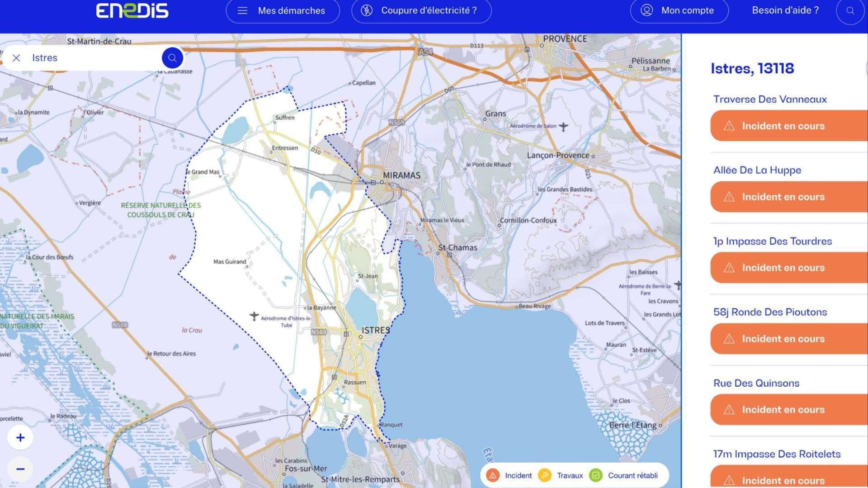Open Mon compte
This screenshot has width=868, height=488.
[679, 10]
